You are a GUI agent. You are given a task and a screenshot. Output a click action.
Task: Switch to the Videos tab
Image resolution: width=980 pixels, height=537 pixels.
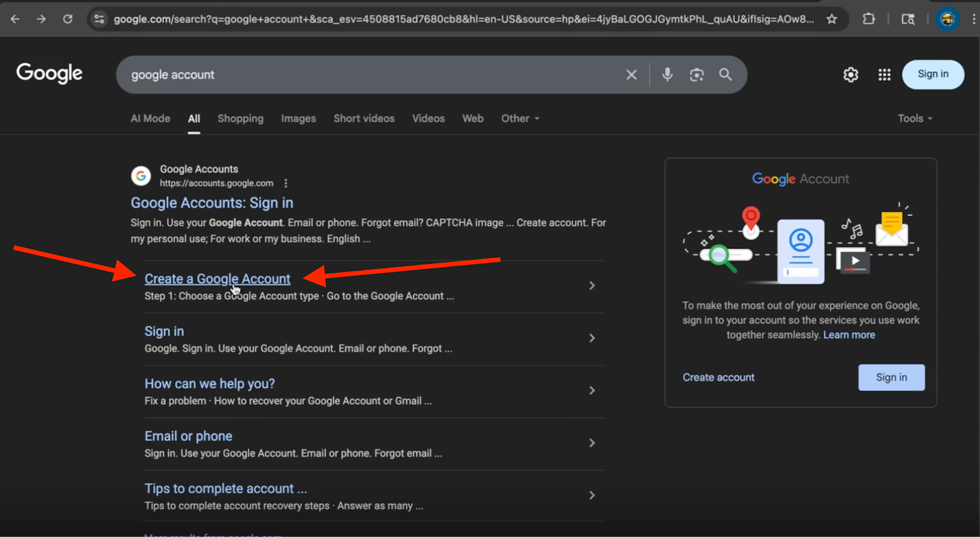428,118
